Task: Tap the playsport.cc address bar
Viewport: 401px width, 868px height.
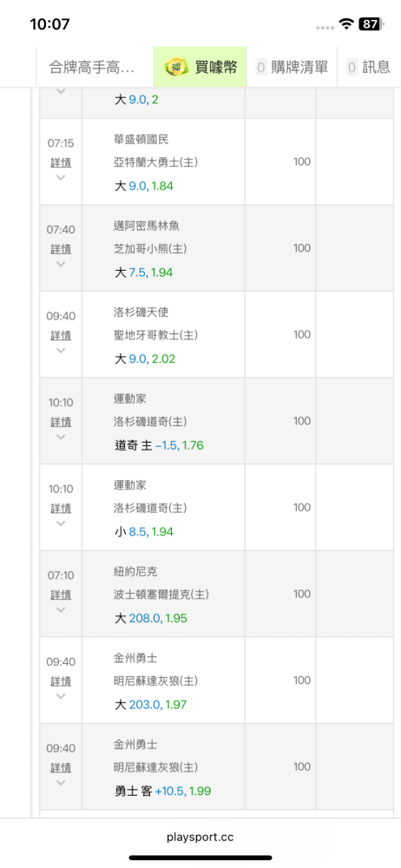Action: (200, 837)
